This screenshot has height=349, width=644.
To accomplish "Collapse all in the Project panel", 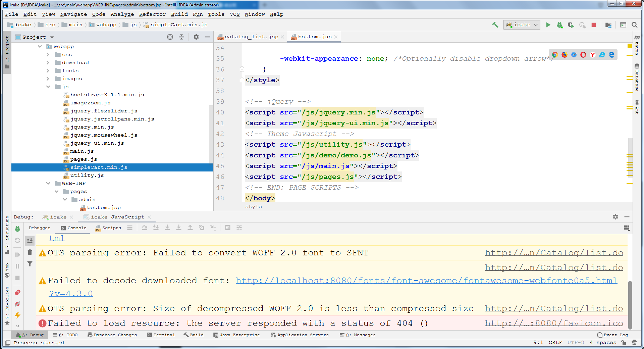I will [181, 37].
